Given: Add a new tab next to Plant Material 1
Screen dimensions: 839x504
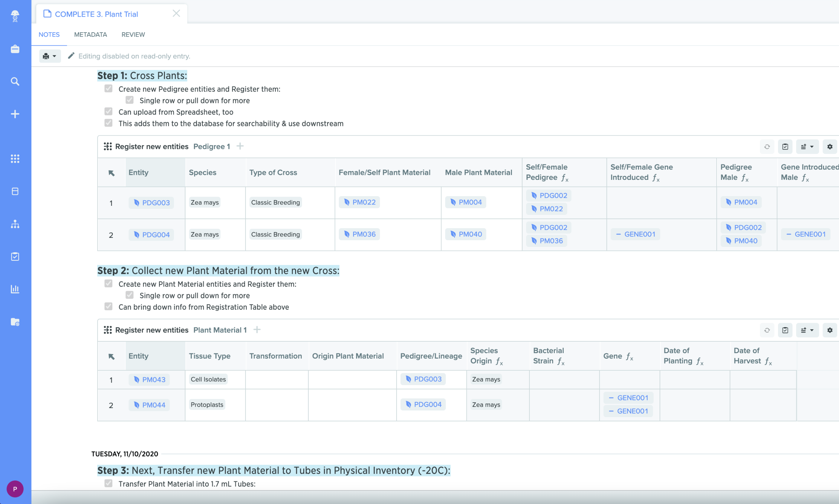Looking at the screenshot, I should pyautogui.click(x=257, y=329).
